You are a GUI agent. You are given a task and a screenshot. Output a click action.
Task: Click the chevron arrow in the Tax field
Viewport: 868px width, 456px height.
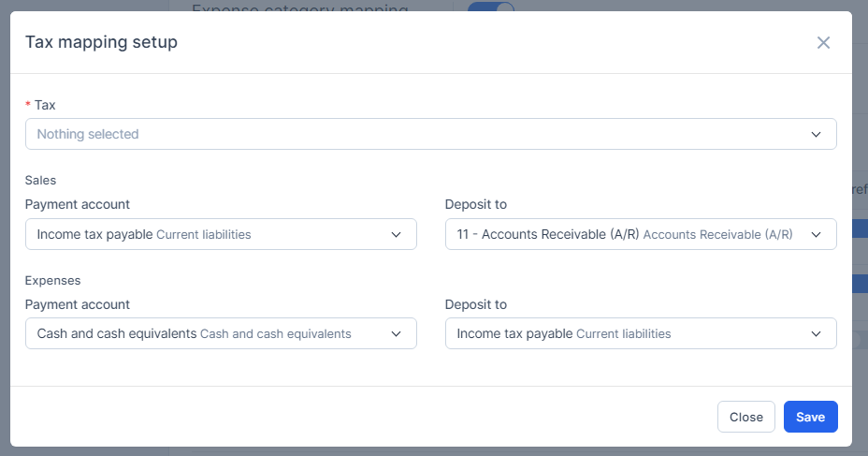[x=816, y=134]
